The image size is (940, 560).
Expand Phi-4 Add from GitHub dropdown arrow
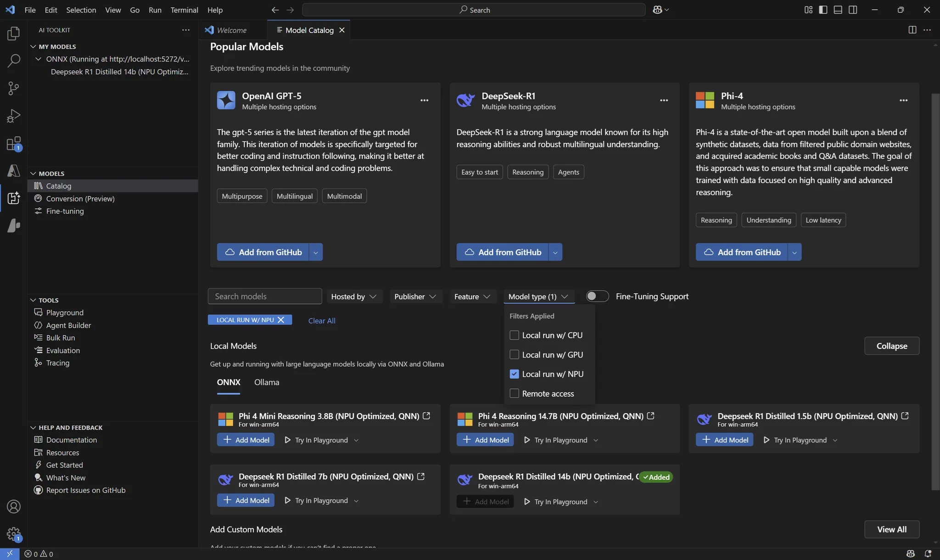click(795, 252)
